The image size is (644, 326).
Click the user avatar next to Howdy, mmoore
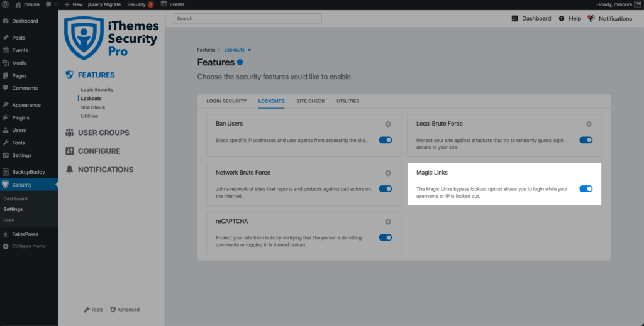(637, 4)
